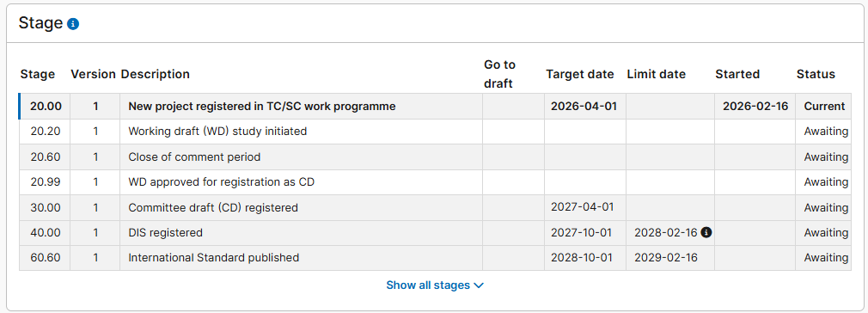Click the Status column header
This screenshot has width=868, height=313.
pyautogui.click(x=816, y=74)
